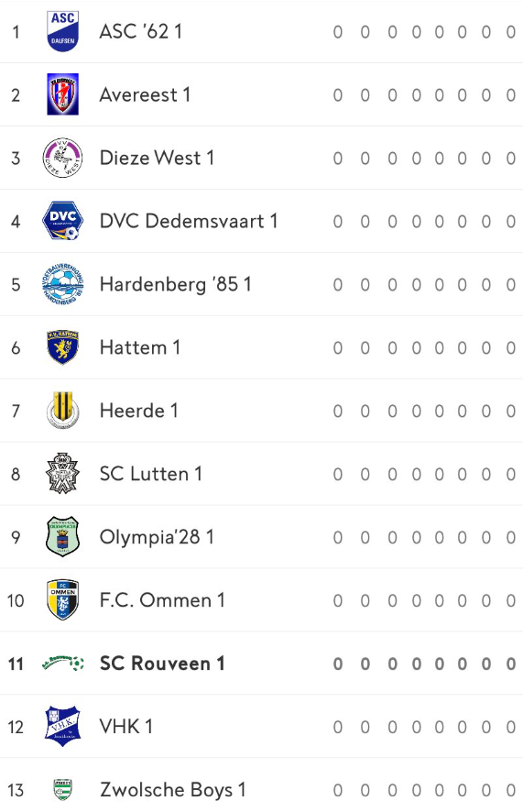523x812 pixels.
Task: Select the Heerde yellow-black striped logo
Action: coord(62,411)
